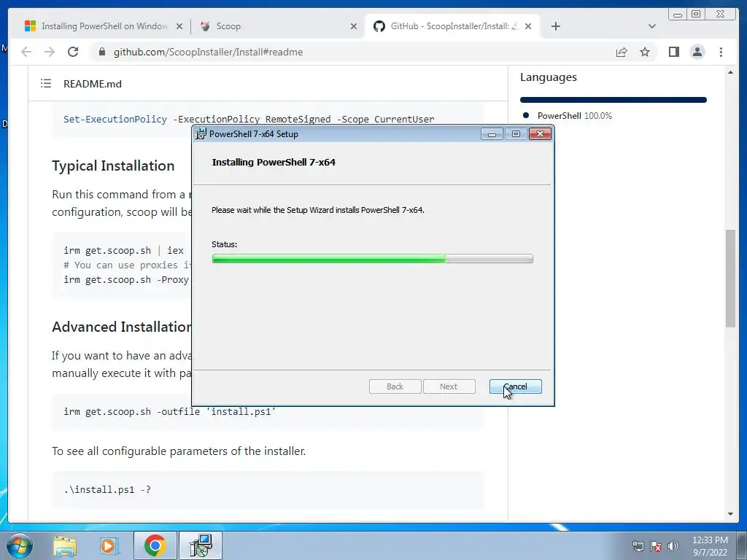
Task: Open the Chrome profile avatar
Action: point(697,52)
